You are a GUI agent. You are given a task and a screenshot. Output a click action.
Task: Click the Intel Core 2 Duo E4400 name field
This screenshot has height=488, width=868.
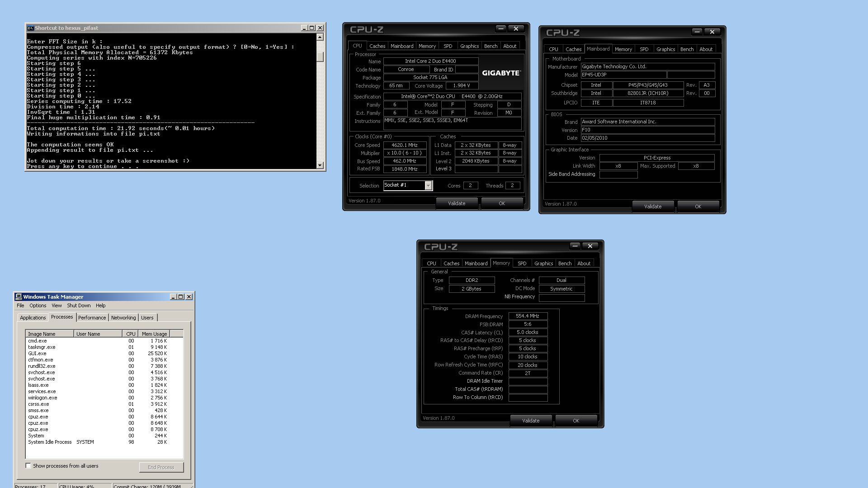pos(430,61)
